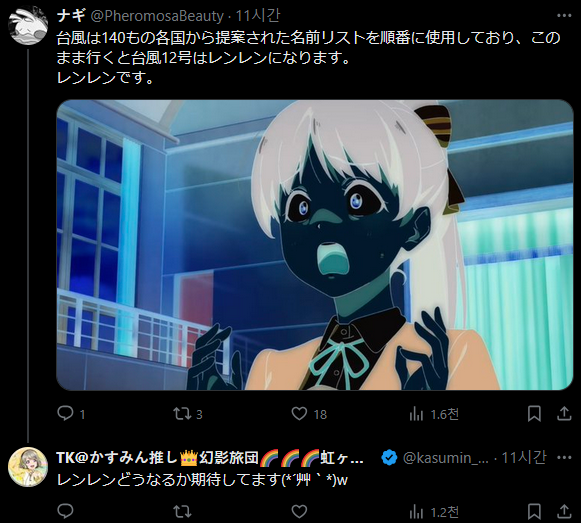The height and width of the screenshot is (523, 581).
Task: Bookmark TK's reply tweet
Action: coord(534,512)
